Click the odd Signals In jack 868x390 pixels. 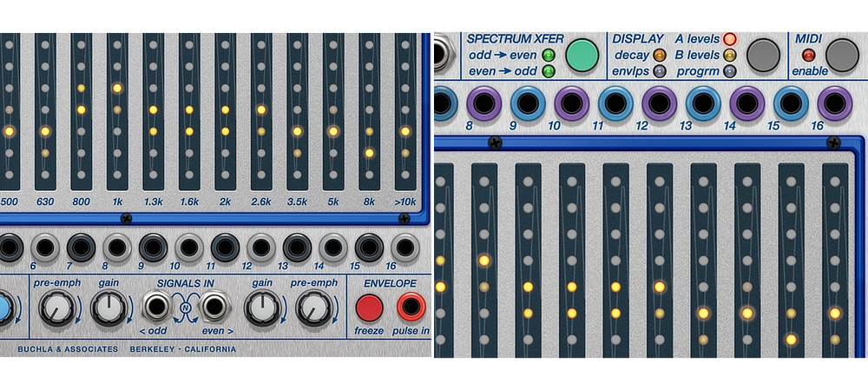(x=158, y=307)
